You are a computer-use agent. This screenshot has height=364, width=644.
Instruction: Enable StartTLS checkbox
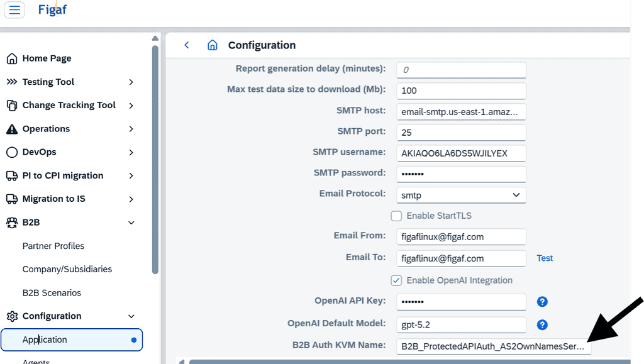click(x=396, y=216)
